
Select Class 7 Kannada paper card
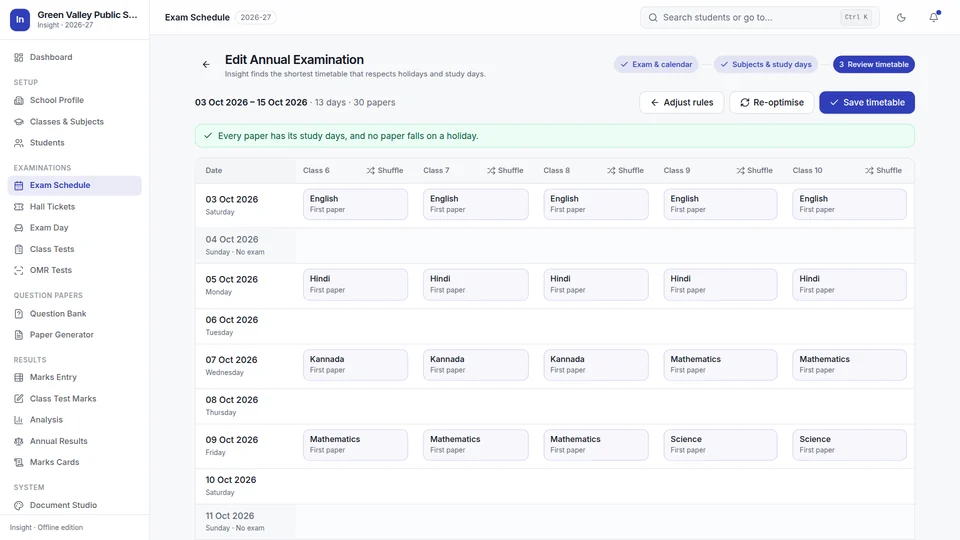tap(476, 365)
